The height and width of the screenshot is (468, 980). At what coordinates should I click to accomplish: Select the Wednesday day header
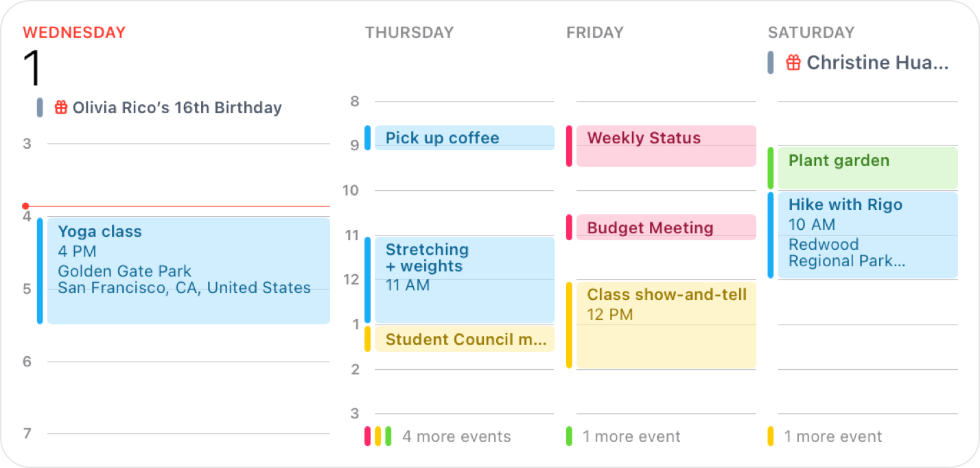coord(74,32)
